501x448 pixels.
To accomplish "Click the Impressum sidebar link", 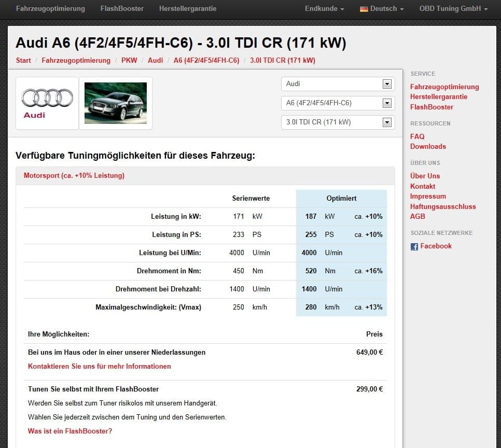I will coord(428,196).
